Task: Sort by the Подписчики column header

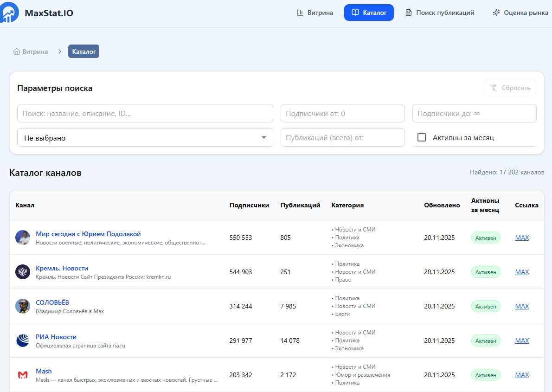Action: pyautogui.click(x=249, y=205)
